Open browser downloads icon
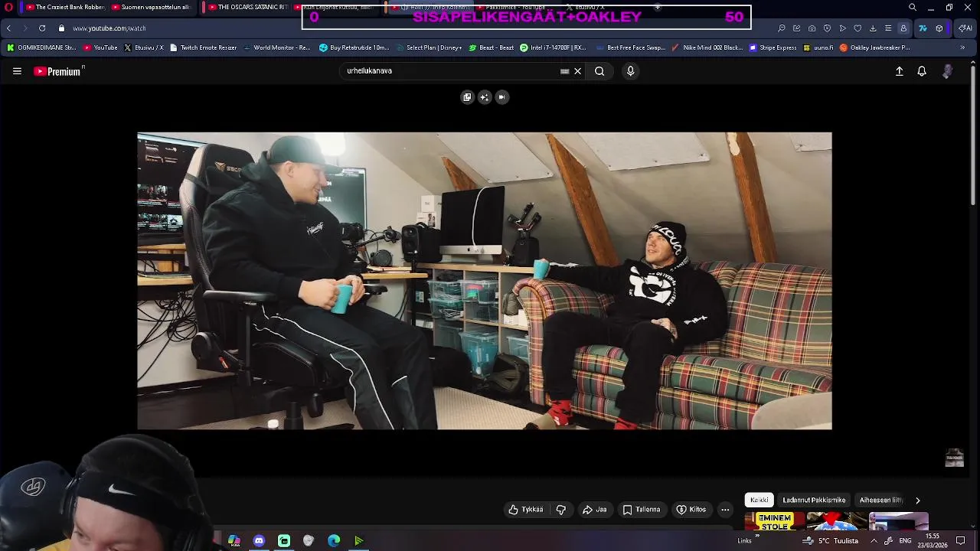The image size is (980, 551). click(873, 28)
